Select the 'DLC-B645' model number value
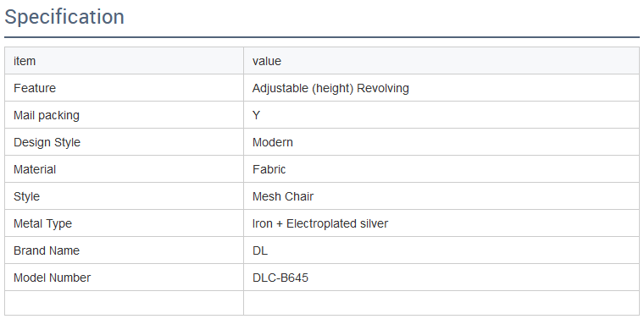This screenshot has height=319, width=644. click(280, 278)
